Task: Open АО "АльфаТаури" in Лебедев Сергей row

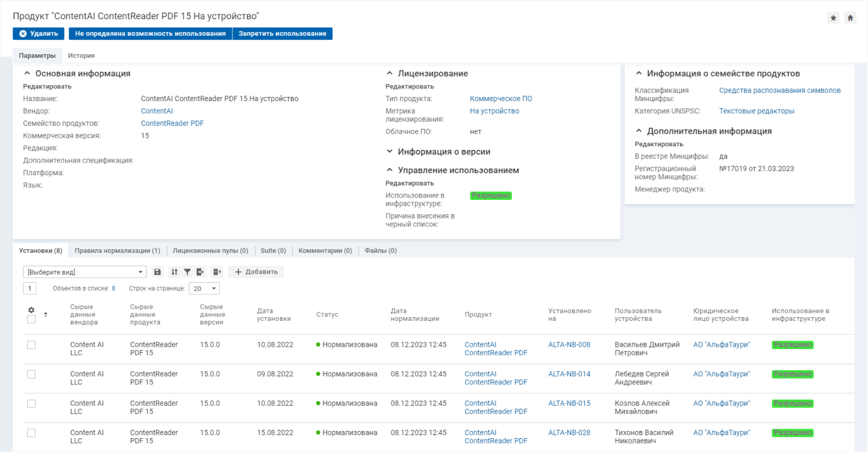Action: pos(722,374)
